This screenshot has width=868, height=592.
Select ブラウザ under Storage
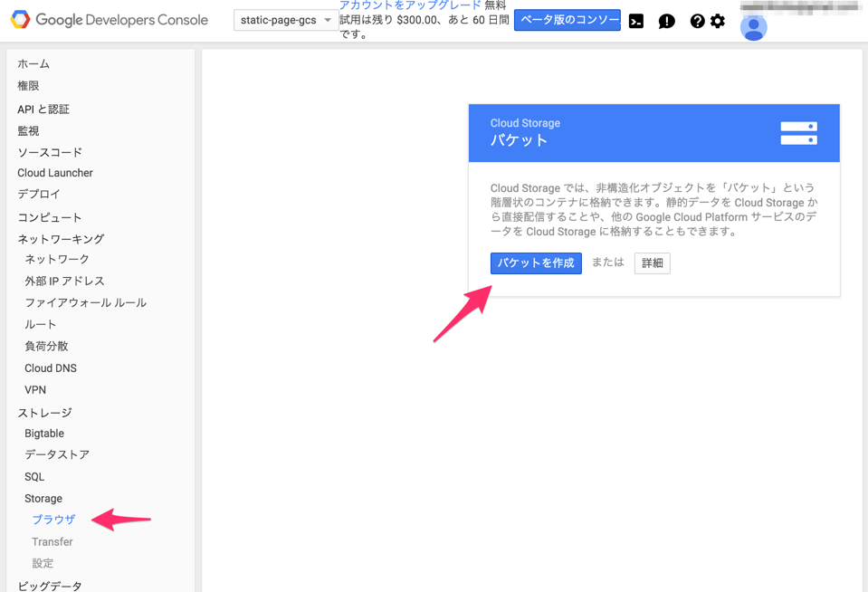pos(53,520)
